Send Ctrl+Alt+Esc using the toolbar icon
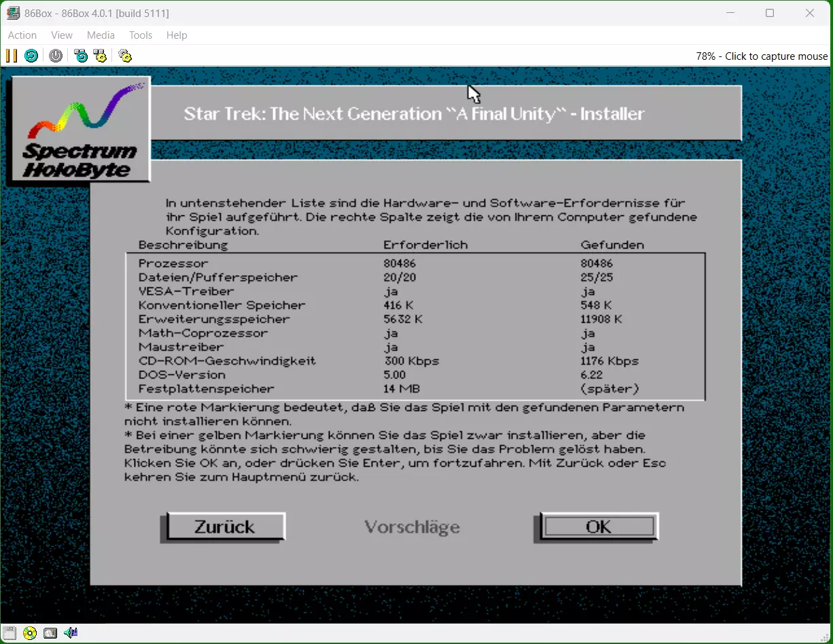The height and width of the screenshot is (644, 833). pos(100,56)
